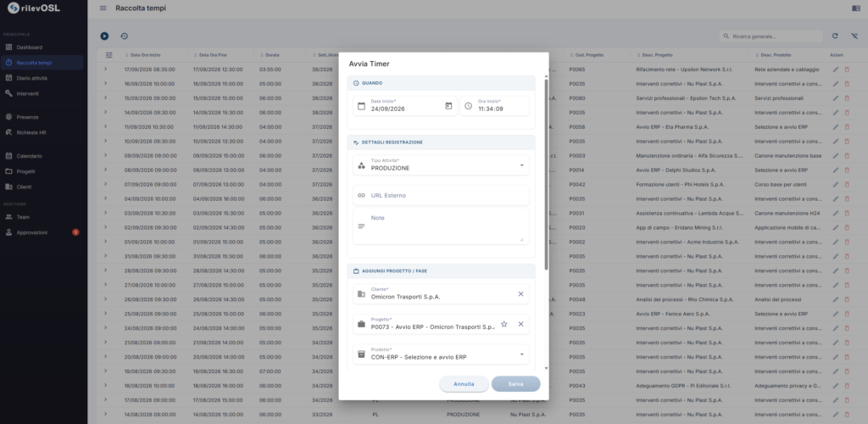This screenshot has width=868, height=424.
Task: Go to Dashboard in sidebar
Action: coord(42,47)
